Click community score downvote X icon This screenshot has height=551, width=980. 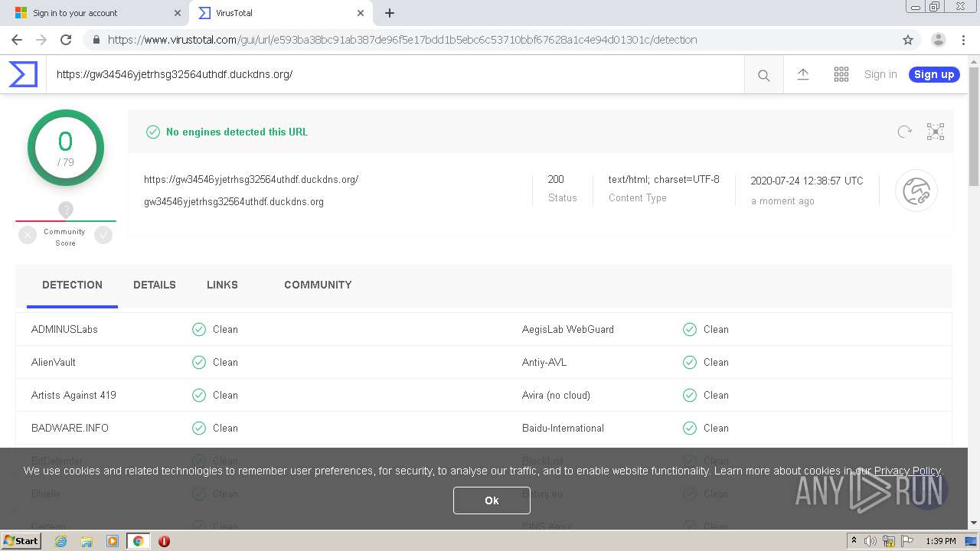[28, 236]
